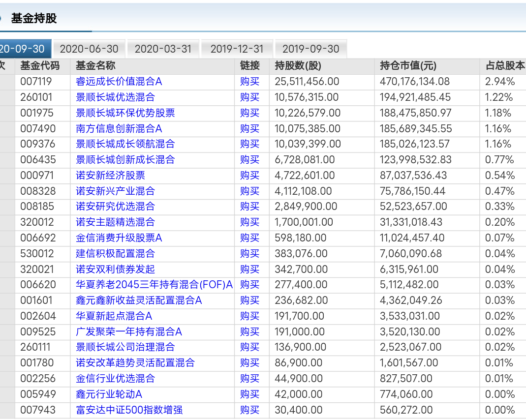Switch to the 2020-03-31 tab

point(163,49)
